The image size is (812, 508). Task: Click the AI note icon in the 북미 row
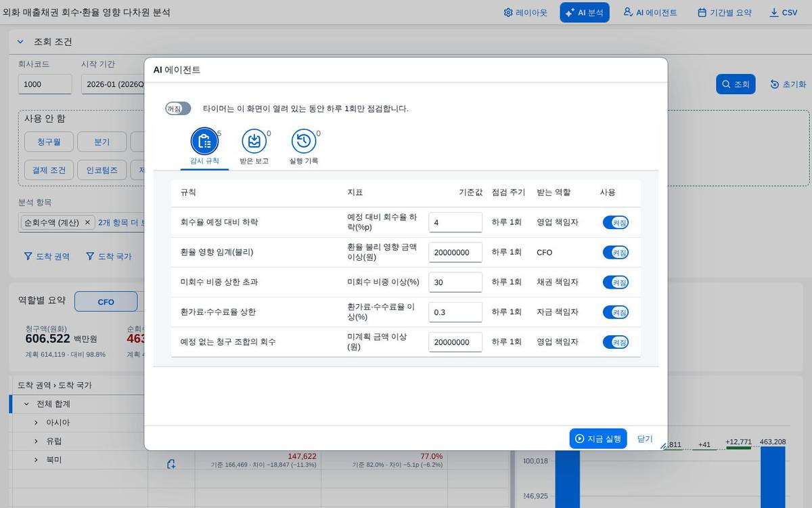point(171,464)
